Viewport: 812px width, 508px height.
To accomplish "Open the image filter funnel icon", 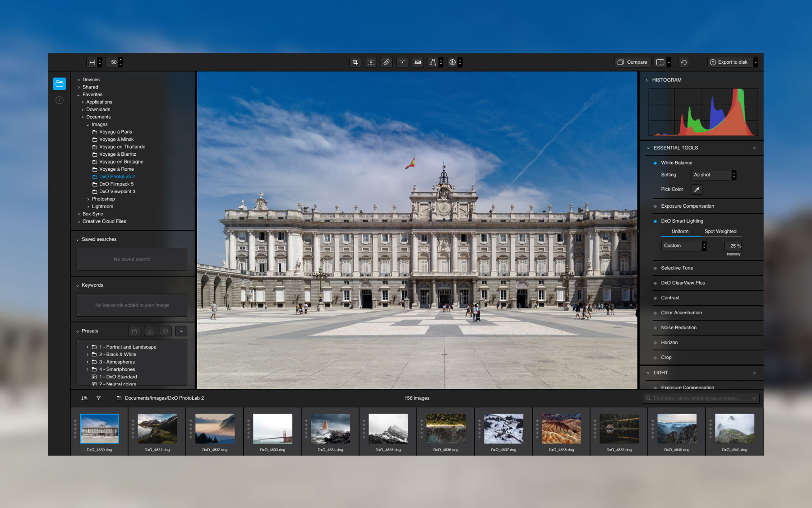I will (x=98, y=398).
